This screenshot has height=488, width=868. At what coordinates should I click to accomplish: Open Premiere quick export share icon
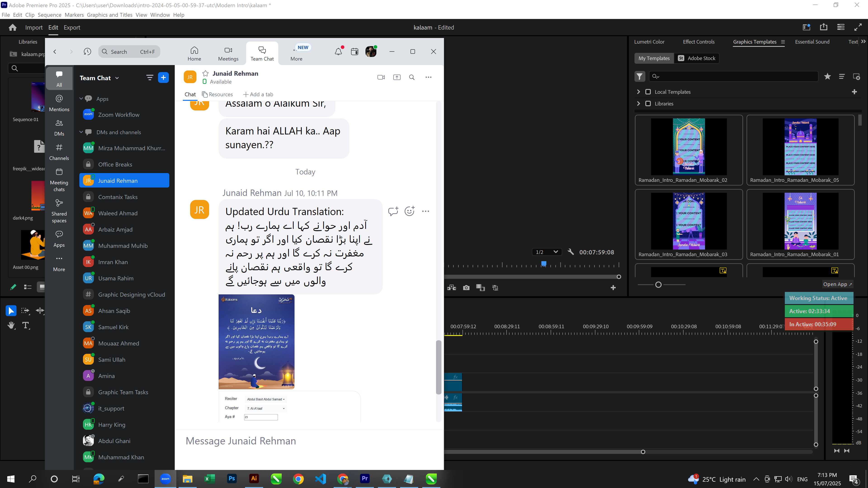tap(823, 27)
